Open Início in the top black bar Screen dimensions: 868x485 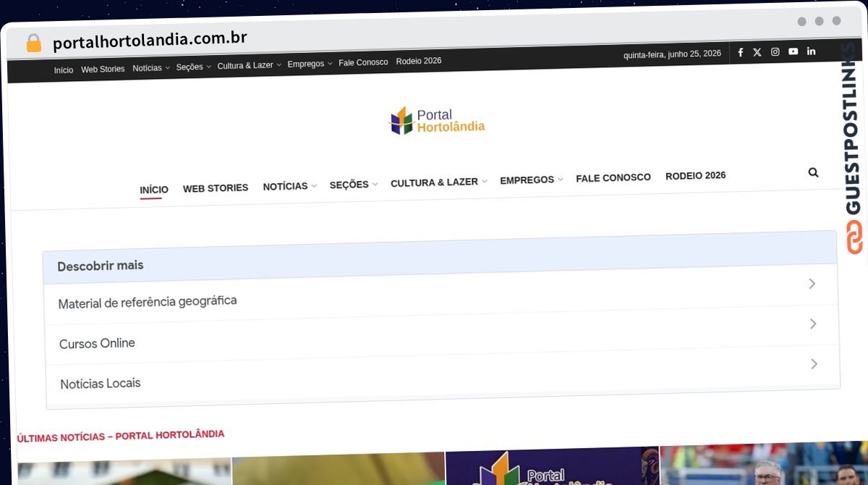coord(64,70)
